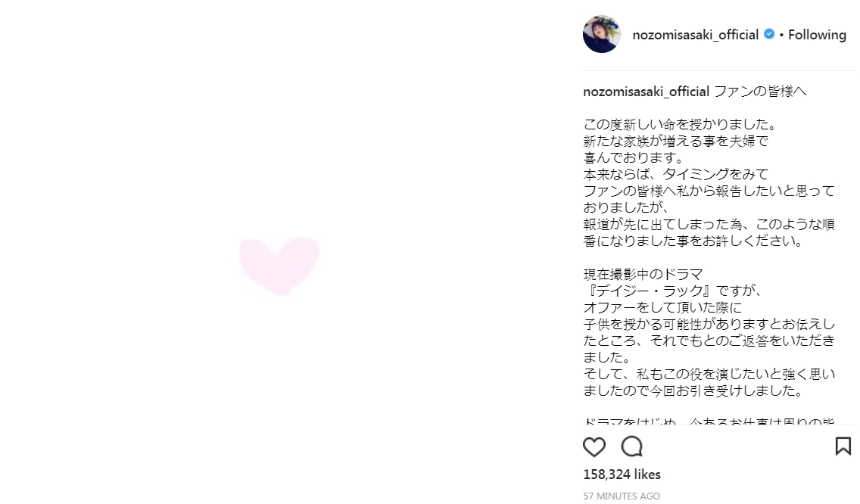Viewport: 860px width, 504px height.
Task: Click the caption line 喜んでおります。
Action: [633, 157]
